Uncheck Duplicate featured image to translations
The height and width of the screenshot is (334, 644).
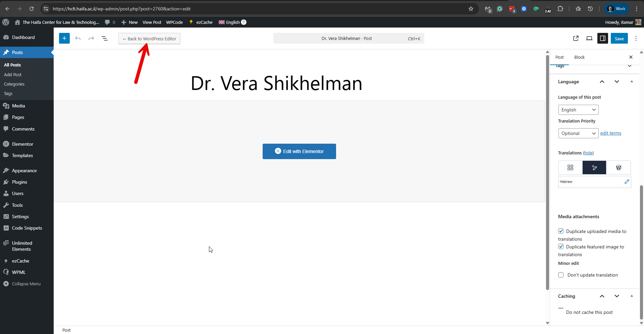tap(561, 246)
